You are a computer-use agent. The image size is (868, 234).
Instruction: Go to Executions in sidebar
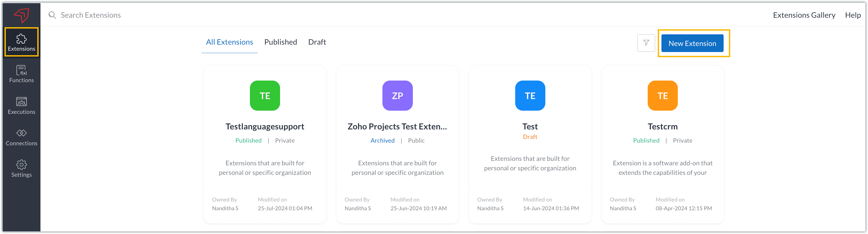point(21,105)
